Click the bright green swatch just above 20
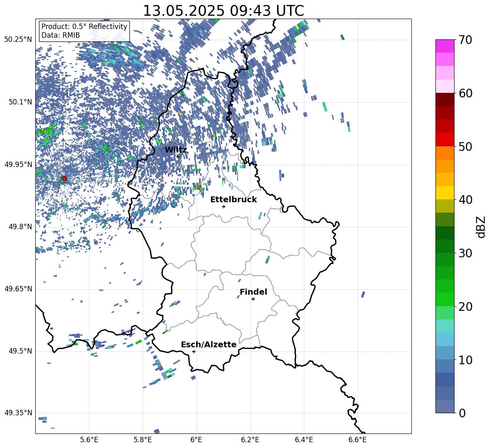The height and width of the screenshot is (448, 491). [445, 299]
